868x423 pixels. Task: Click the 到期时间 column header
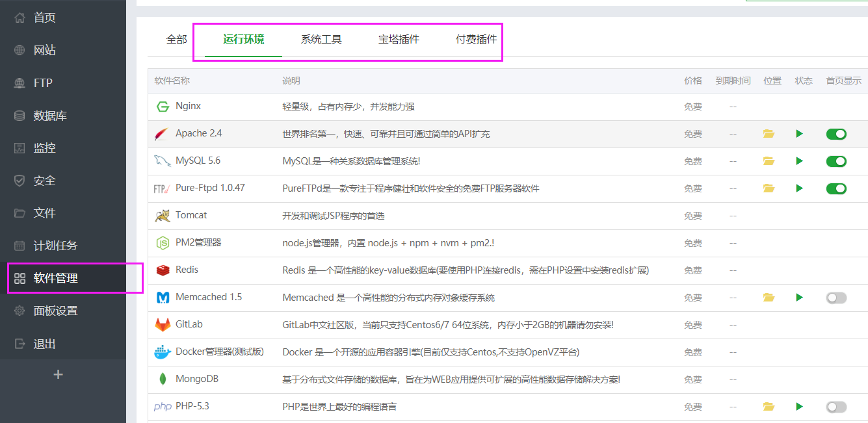pyautogui.click(x=733, y=81)
